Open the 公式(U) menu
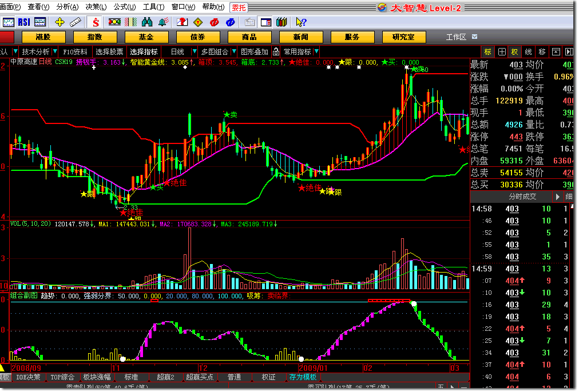 click(x=124, y=7)
